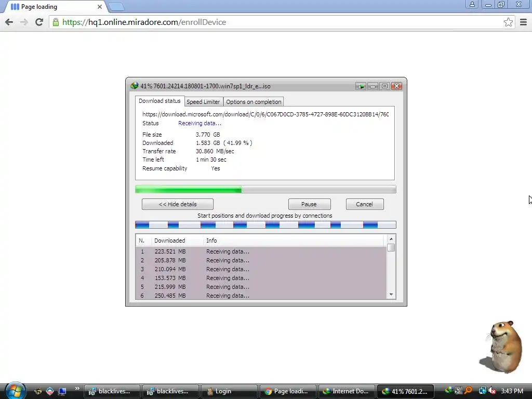Click the Downloaded column header
The height and width of the screenshot is (399, 532).
177,241
